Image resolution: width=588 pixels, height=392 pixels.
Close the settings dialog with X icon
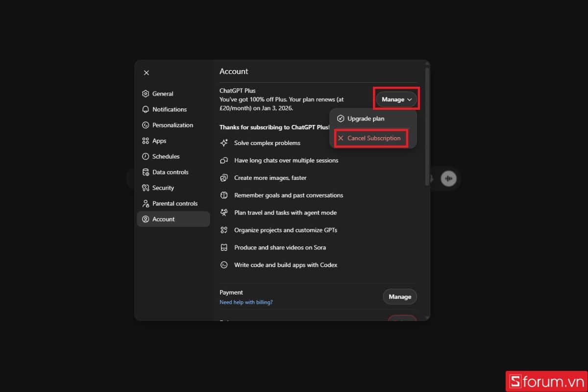[x=146, y=73]
